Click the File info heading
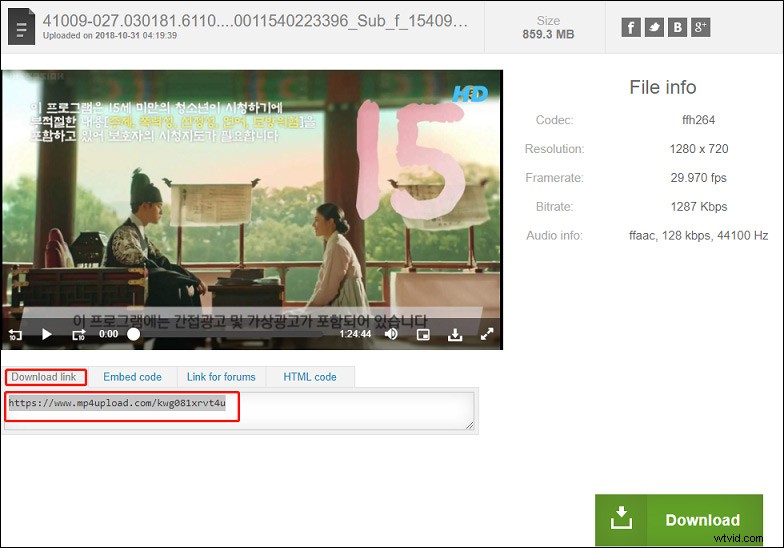Screen dimensions: 784x548 (662, 88)
